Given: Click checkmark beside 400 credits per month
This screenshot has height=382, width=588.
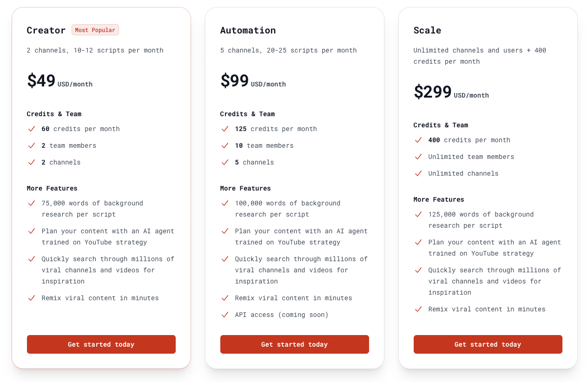Looking at the screenshot, I should [x=418, y=140].
